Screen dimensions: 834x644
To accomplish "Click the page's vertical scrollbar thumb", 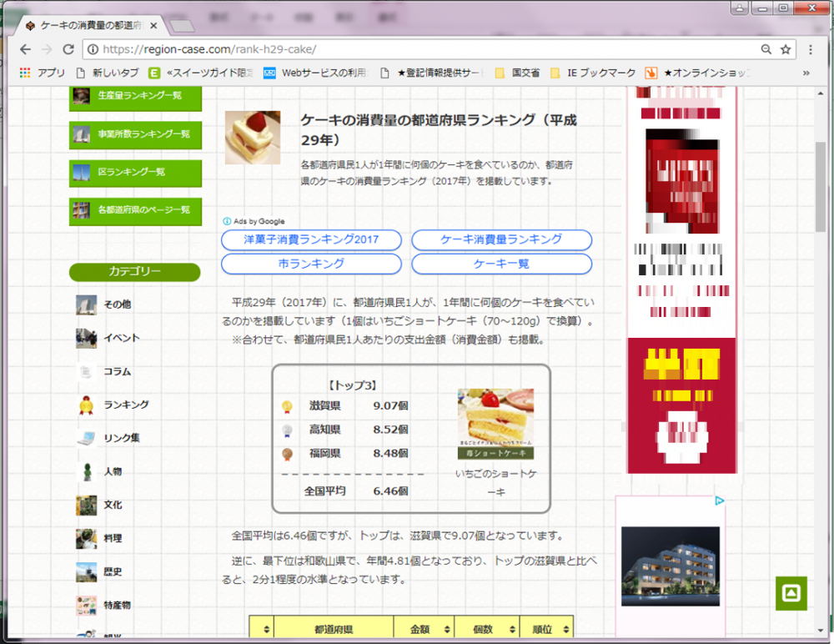I will (822, 179).
